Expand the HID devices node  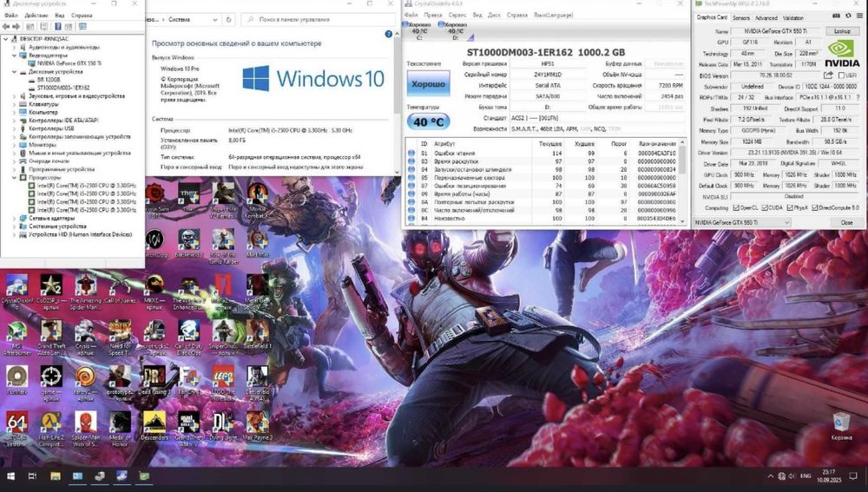click(x=15, y=234)
